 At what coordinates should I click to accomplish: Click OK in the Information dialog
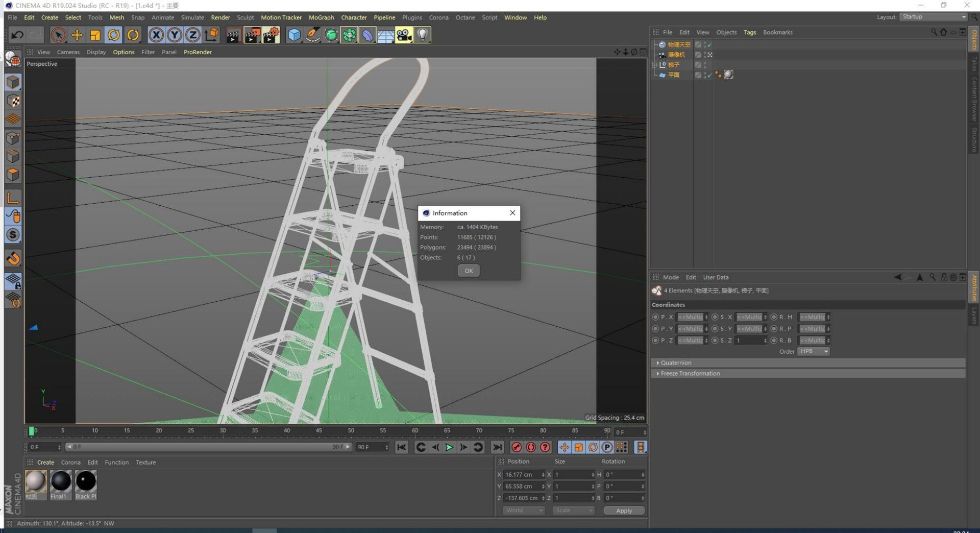pyautogui.click(x=469, y=271)
